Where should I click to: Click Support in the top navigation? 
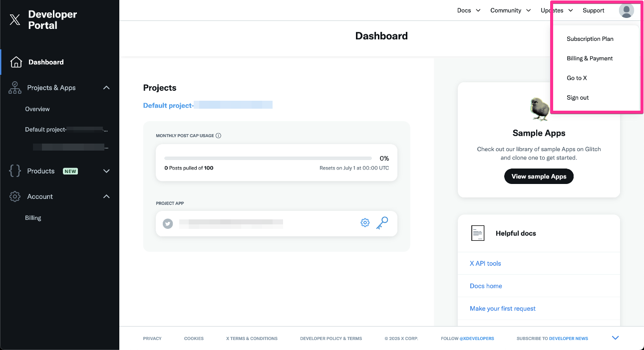coord(594,10)
